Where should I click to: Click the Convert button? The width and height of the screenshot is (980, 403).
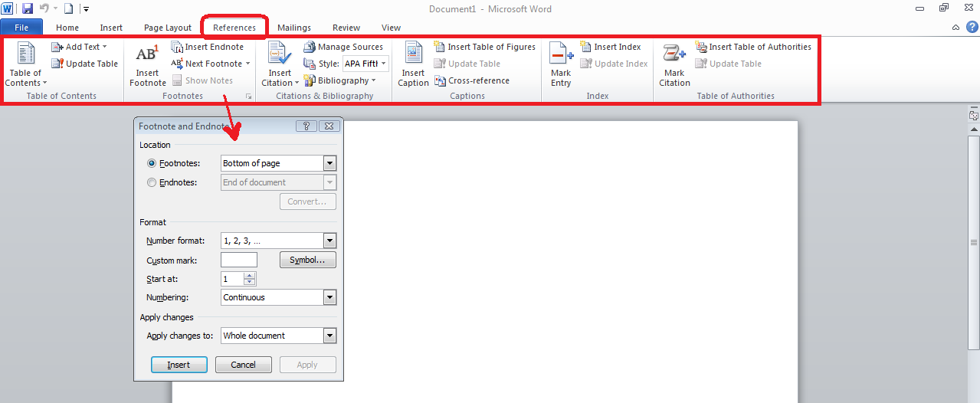307,202
